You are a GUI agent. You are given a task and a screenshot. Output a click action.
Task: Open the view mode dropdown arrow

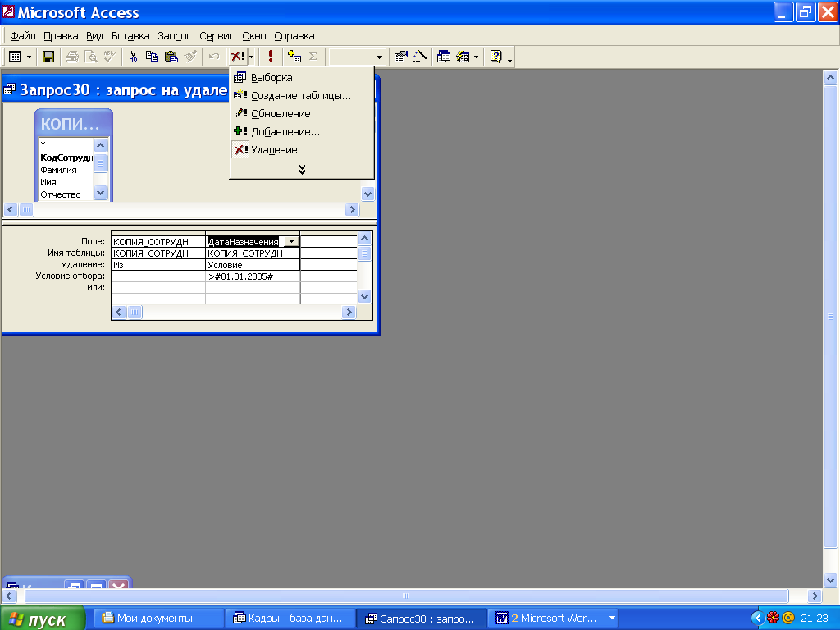pyautogui.click(x=29, y=57)
